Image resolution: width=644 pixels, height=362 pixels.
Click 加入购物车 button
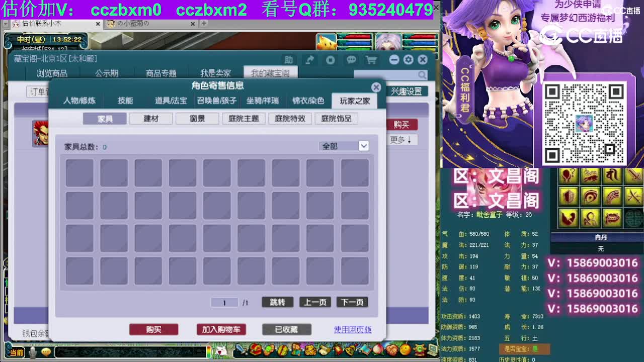click(221, 329)
